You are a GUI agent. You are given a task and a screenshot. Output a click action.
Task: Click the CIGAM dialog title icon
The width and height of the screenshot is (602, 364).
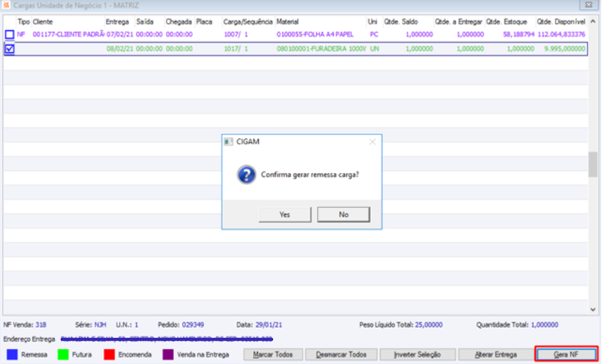[229, 142]
